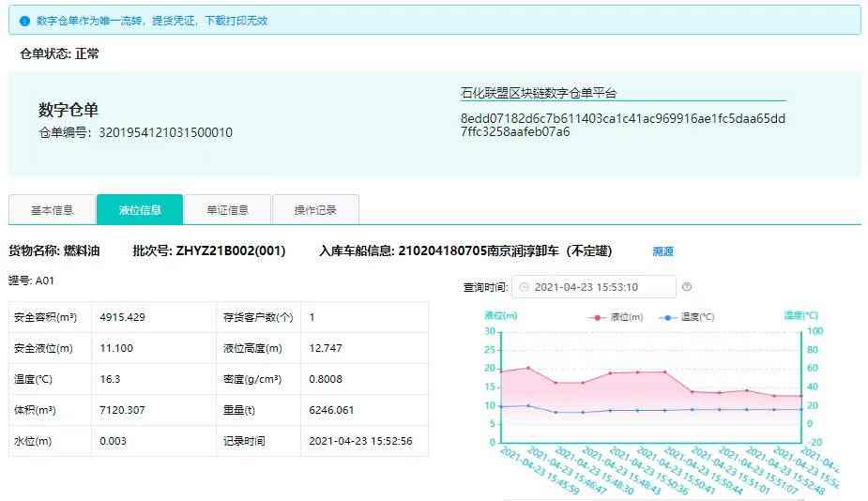Click the 溯源 link
The image size is (868, 501).
662,251
